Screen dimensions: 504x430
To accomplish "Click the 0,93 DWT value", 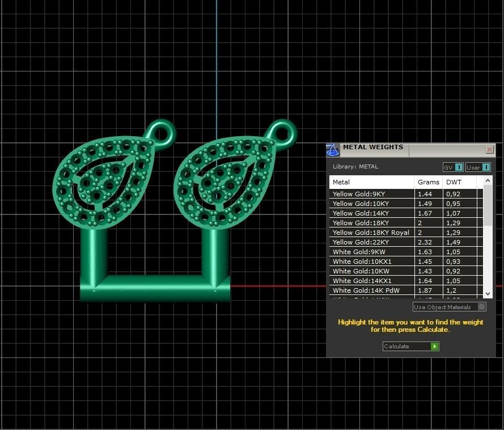I will [x=453, y=262].
